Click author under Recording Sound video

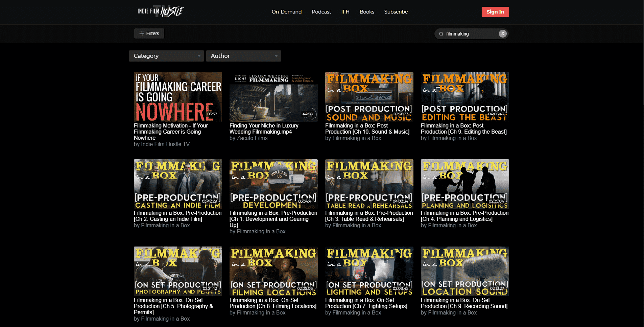click(x=449, y=312)
